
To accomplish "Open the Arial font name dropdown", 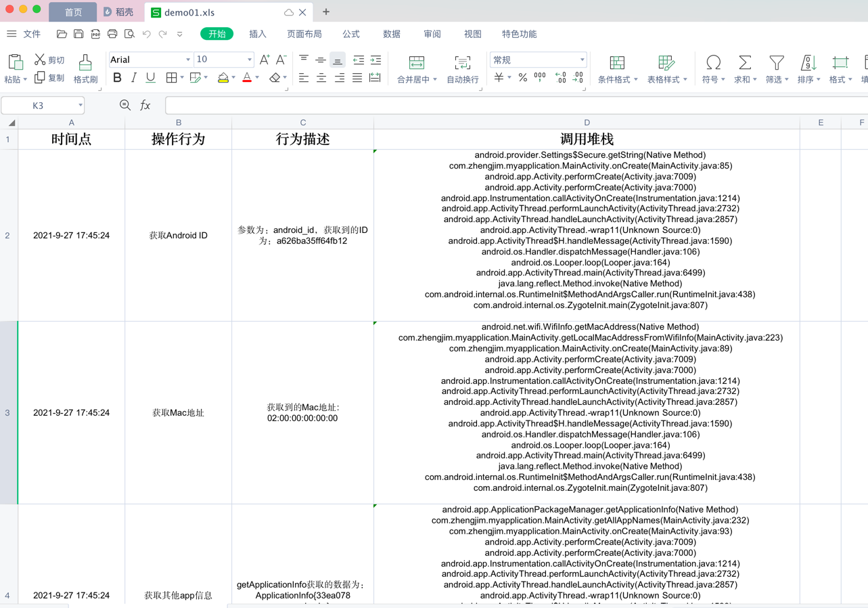I will 188,60.
